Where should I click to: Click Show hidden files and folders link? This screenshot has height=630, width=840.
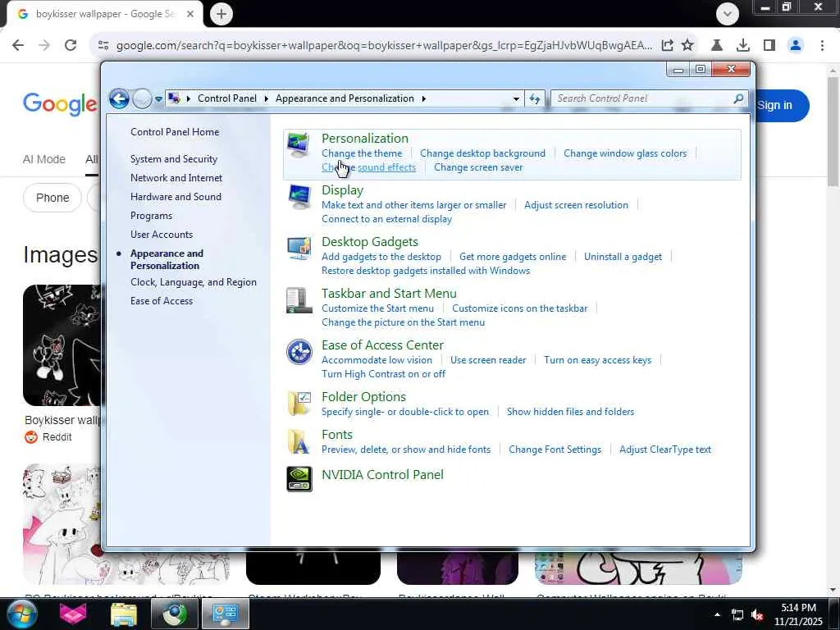(570, 412)
